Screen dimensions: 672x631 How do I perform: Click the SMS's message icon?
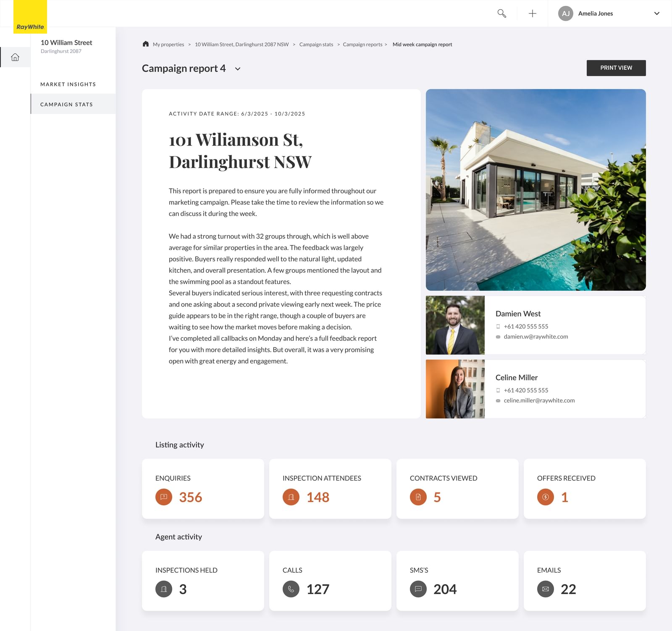[x=418, y=589]
